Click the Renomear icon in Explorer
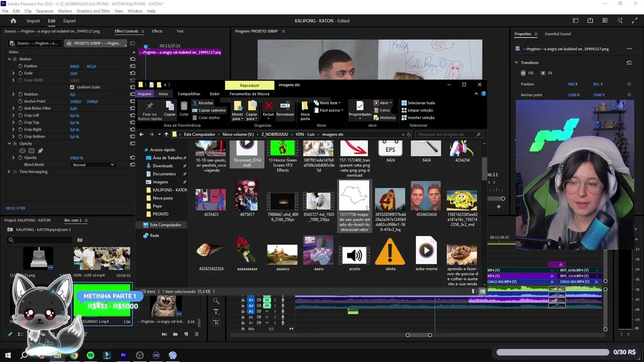 click(285, 106)
